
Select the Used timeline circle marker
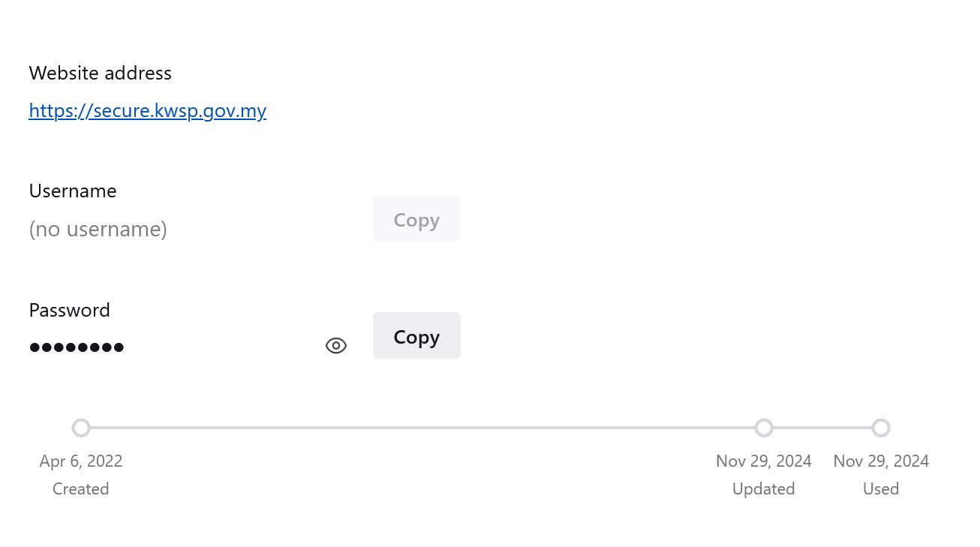[x=881, y=428]
